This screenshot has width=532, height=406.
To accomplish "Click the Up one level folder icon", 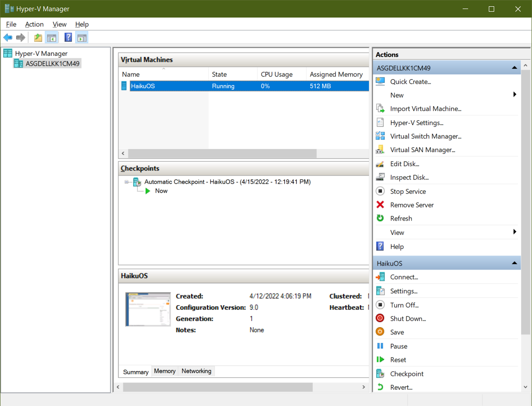I will click(38, 38).
